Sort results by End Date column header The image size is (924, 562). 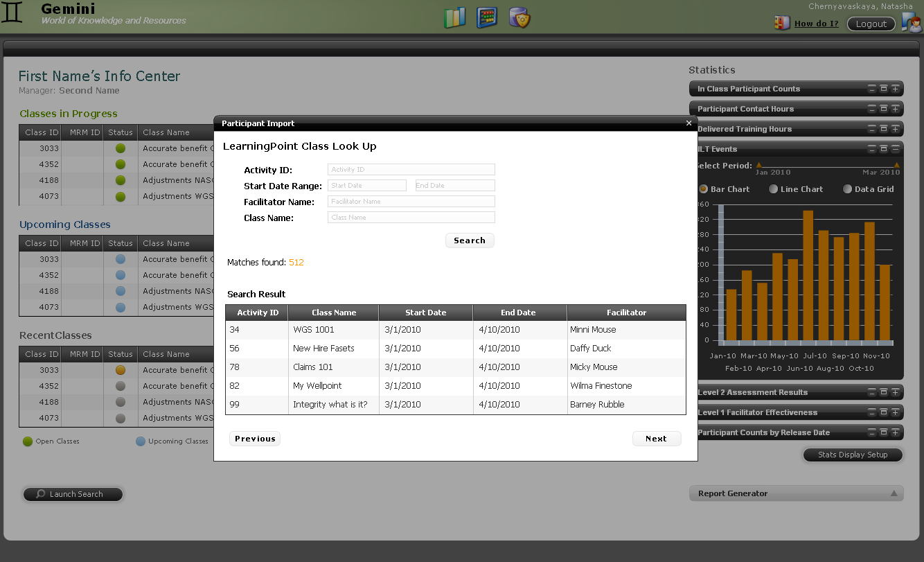(x=519, y=313)
